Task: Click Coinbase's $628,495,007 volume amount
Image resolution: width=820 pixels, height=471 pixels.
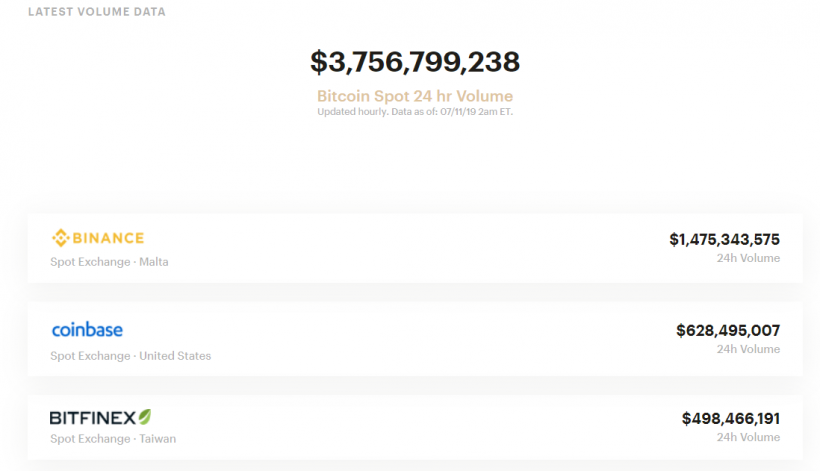Action: [728, 330]
